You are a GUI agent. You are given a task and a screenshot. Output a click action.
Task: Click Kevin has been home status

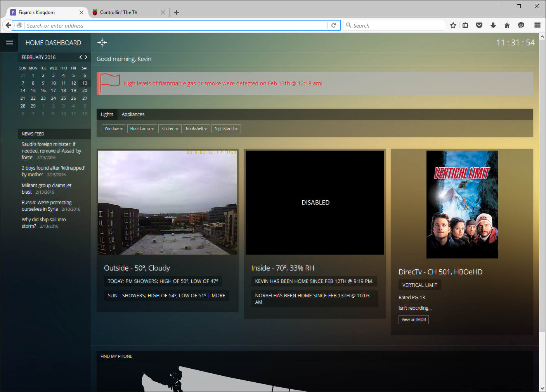point(314,281)
